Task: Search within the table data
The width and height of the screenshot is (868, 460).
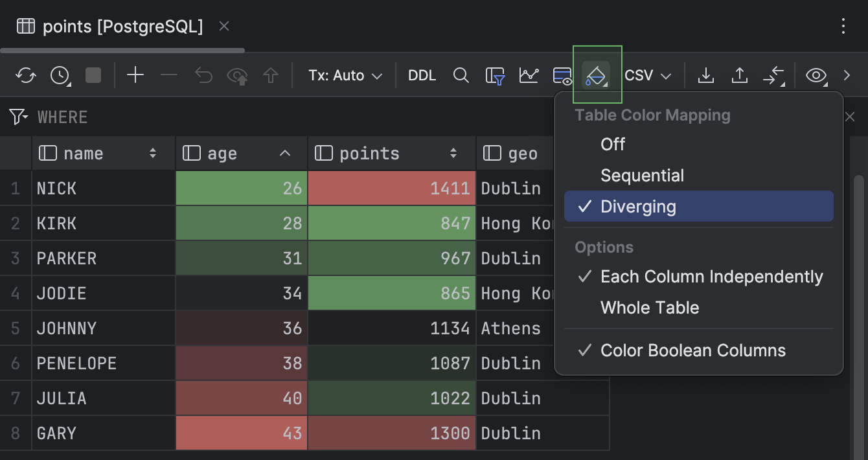Action: 461,75
